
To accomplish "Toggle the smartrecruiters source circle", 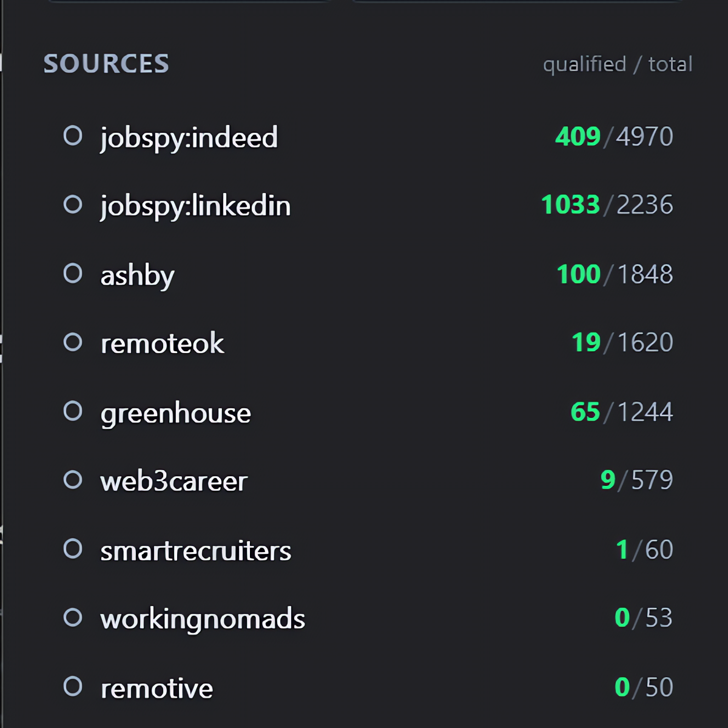I will click(x=73, y=549).
